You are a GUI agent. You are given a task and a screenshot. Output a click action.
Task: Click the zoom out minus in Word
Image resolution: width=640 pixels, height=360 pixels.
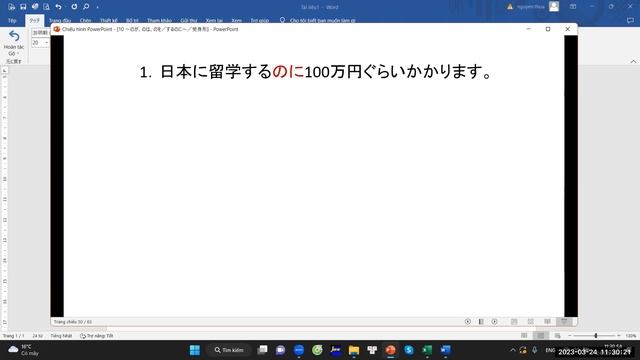[x=570, y=336]
